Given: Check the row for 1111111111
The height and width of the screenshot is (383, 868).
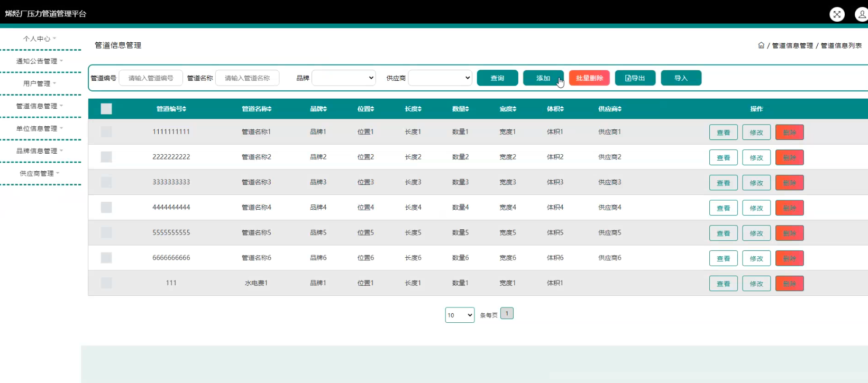Looking at the screenshot, I should tap(106, 132).
